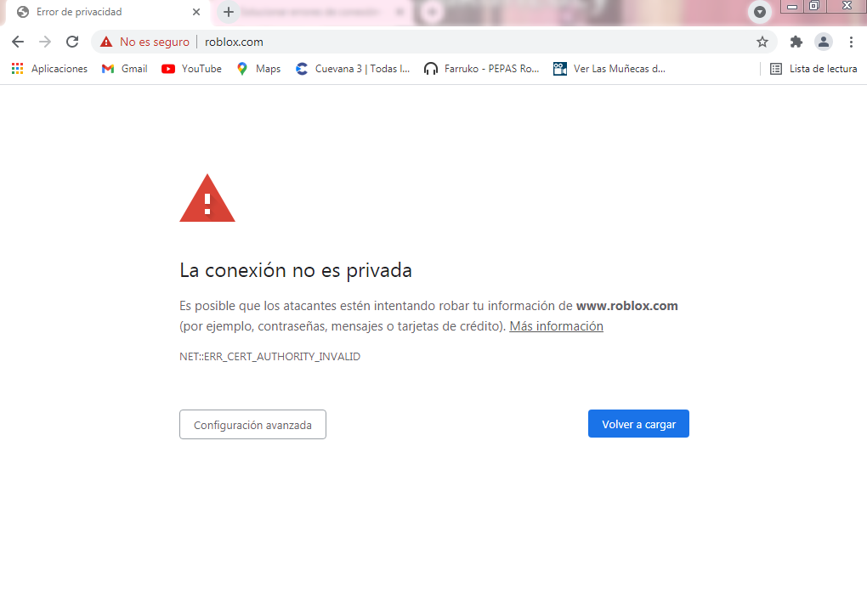Click the Configuración avanzada button
867x616 pixels.
tap(252, 424)
